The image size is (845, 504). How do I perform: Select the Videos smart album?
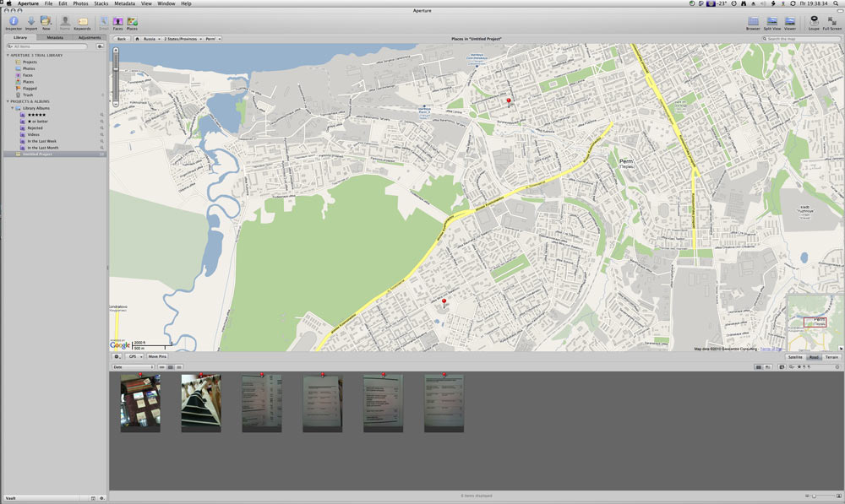point(34,134)
